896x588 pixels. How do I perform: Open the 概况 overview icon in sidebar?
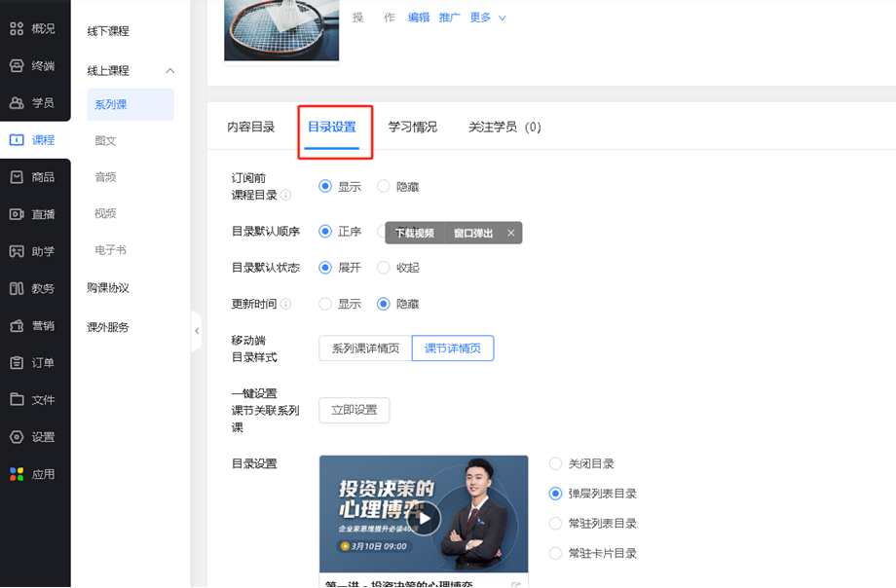(17, 28)
